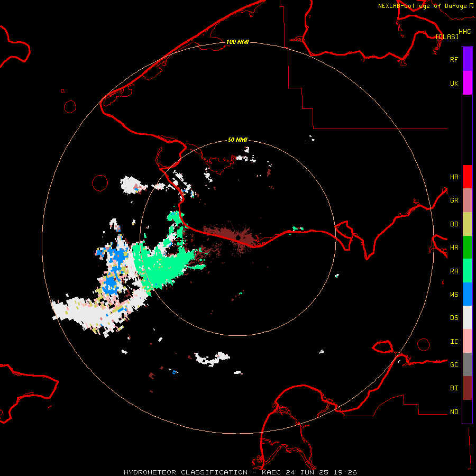Click the RF purple legend swatch
476x476 pixels.
(x=467, y=59)
